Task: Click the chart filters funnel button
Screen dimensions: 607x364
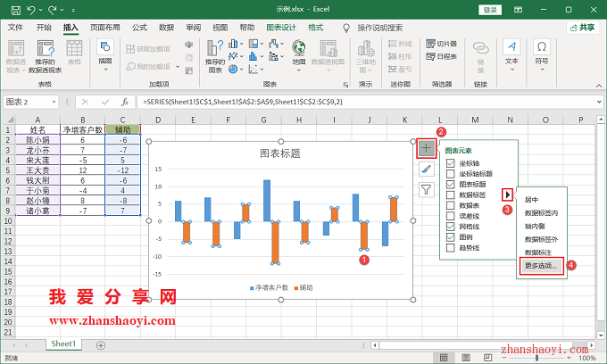Action: 426,189
